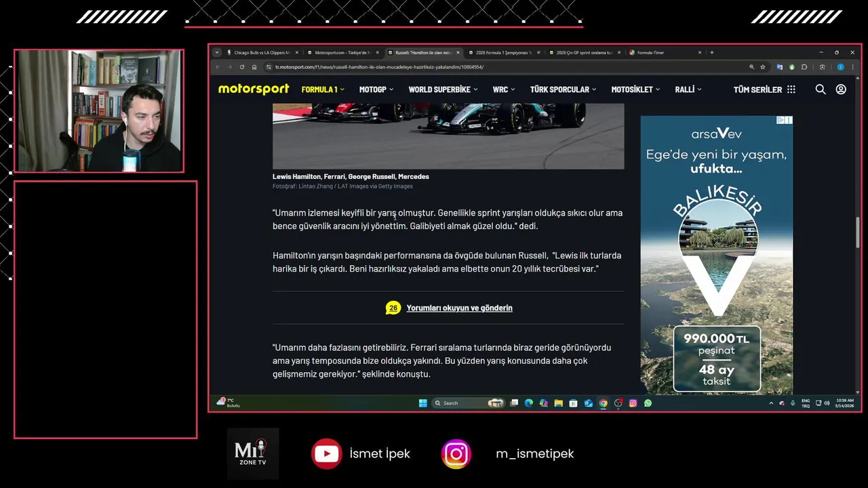
Task: Click photo caption Lewis Hamilton, Ferrari, George Russell
Action: tap(351, 176)
